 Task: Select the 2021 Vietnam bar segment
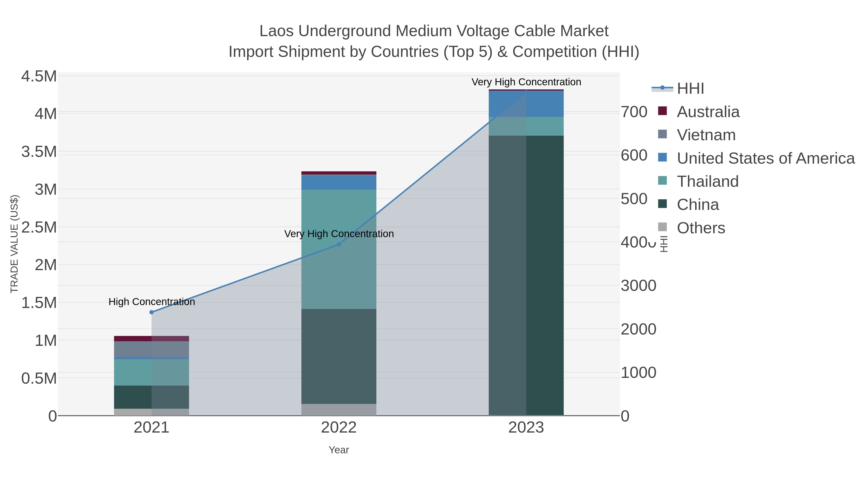click(x=152, y=349)
